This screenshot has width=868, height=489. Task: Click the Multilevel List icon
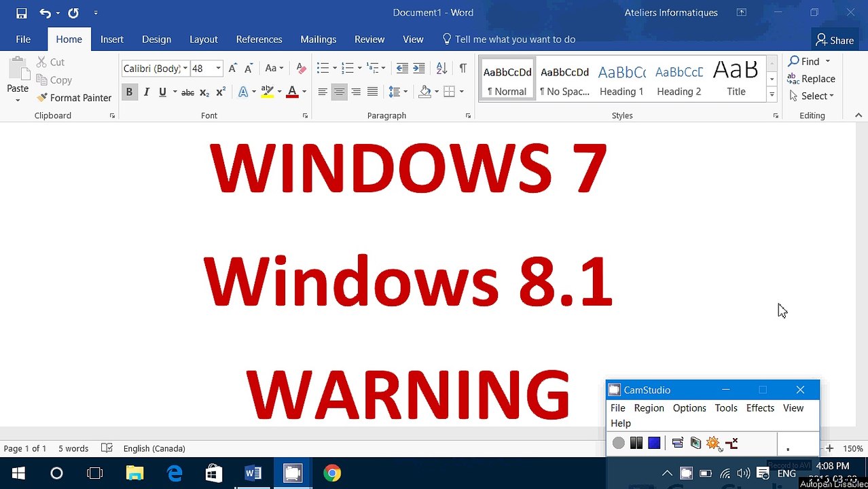point(372,69)
